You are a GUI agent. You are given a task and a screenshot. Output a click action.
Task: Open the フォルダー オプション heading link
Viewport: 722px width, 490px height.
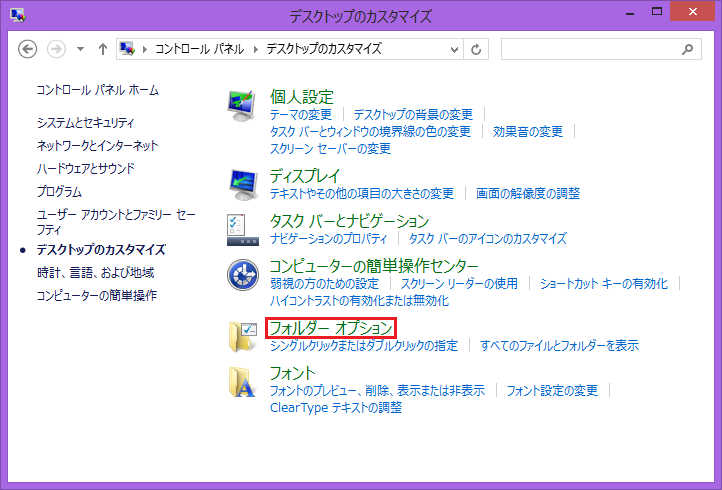coord(331,327)
